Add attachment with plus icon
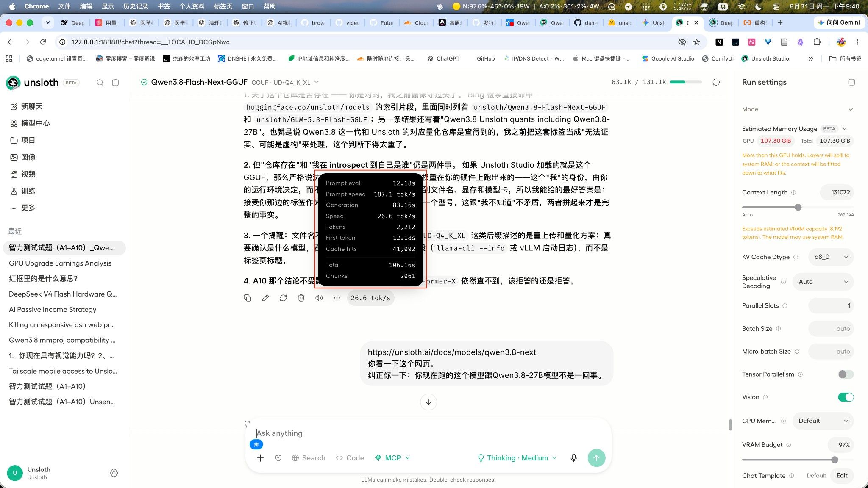This screenshot has height=488, width=868. tap(260, 458)
